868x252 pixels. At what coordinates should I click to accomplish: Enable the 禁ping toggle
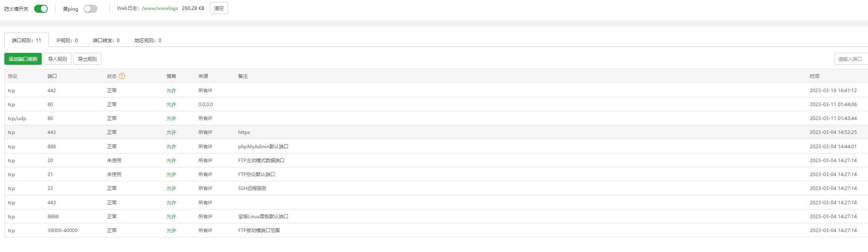click(91, 9)
